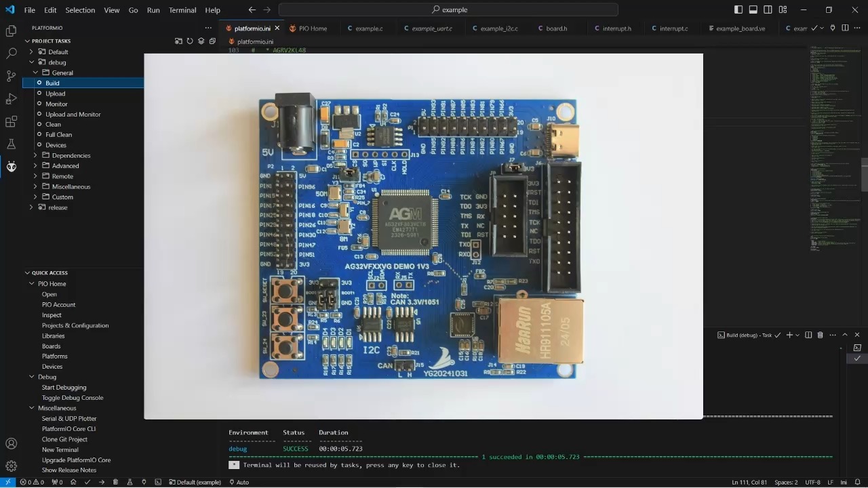Open Source Control view in activity bar
868x488 pixels.
pos(11,76)
